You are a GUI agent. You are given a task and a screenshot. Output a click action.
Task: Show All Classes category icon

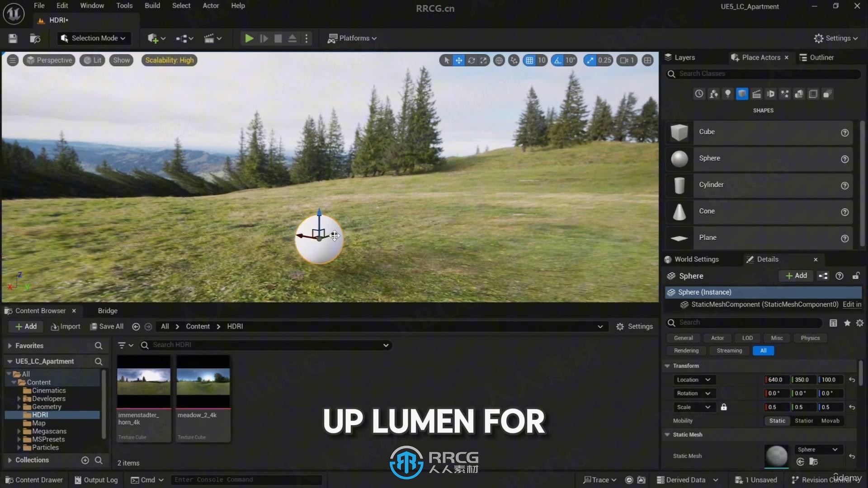pos(827,94)
